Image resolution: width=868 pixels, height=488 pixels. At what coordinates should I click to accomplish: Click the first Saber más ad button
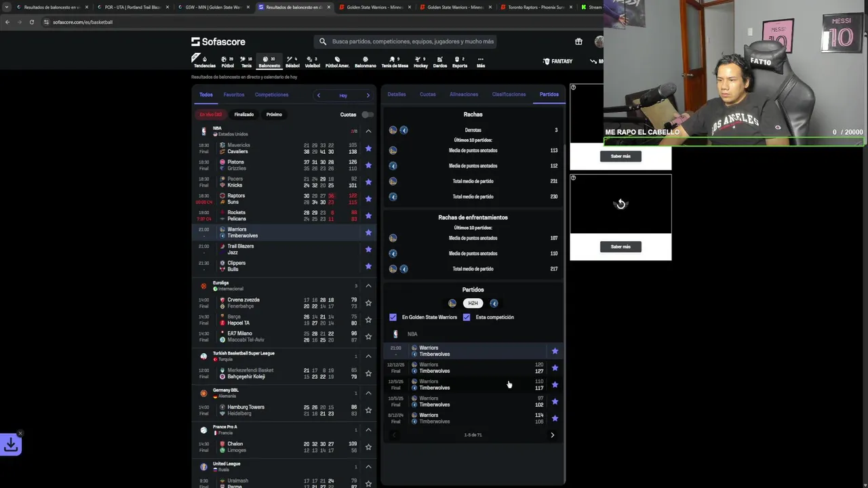click(620, 156)
